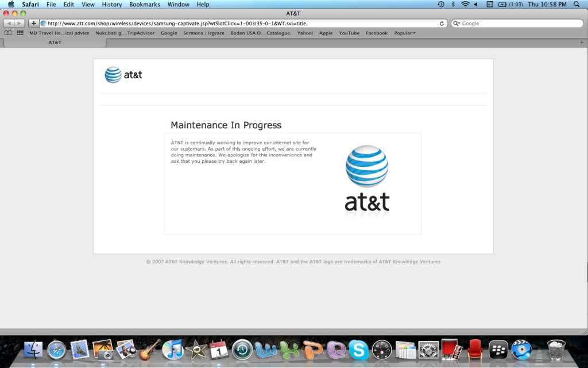The height and width of the screenshot is (368, 588).
Task: Open the Apple bookmark
Action: [x=326, y=33]
